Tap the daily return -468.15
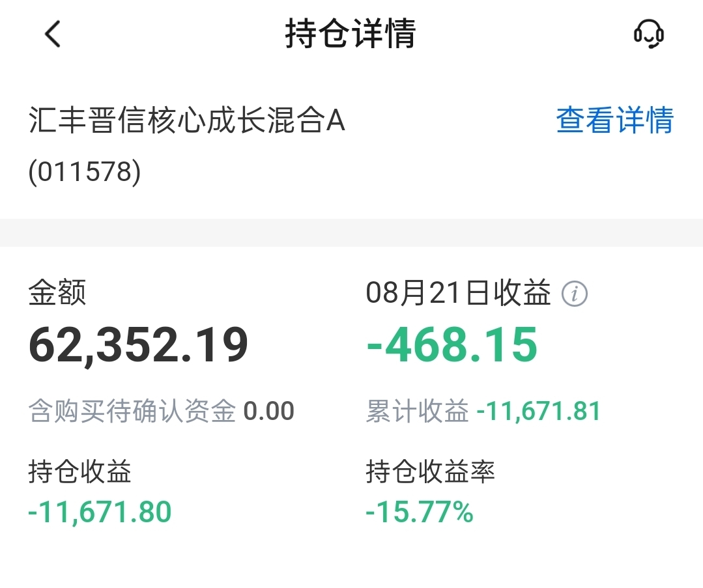This screenshot has height=588, width=703. (x=452, y=345)
